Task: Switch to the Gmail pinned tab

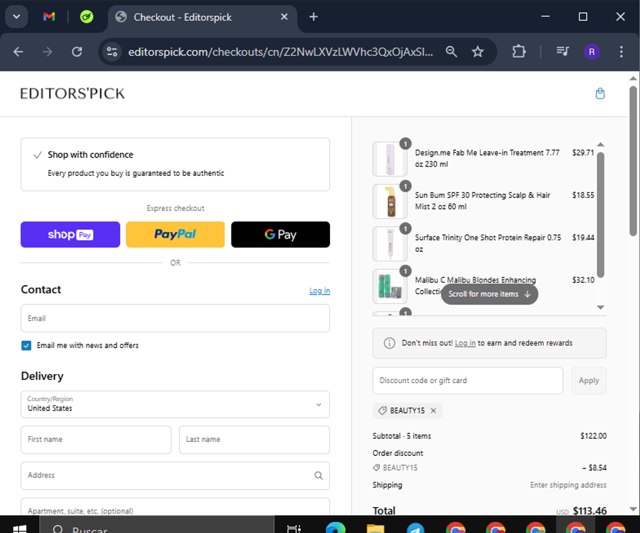Action: (x=49, y=17)
